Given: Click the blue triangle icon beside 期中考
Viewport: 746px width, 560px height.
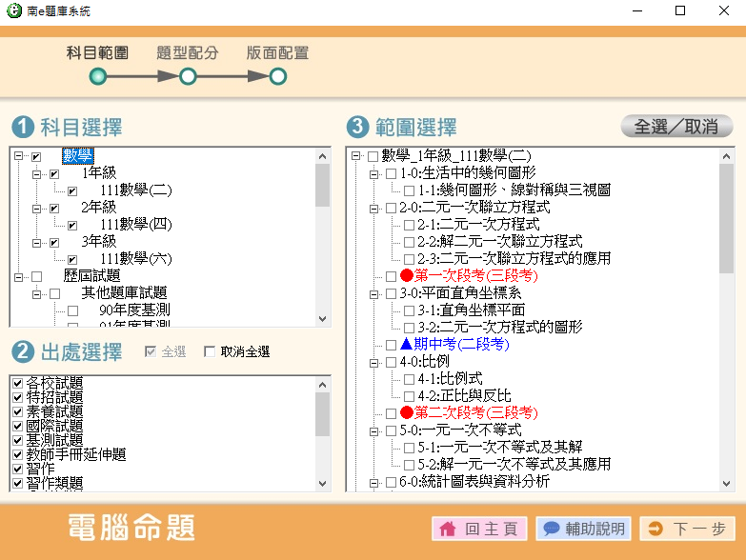Looking at the screenshot, I should tap(407, 345).
